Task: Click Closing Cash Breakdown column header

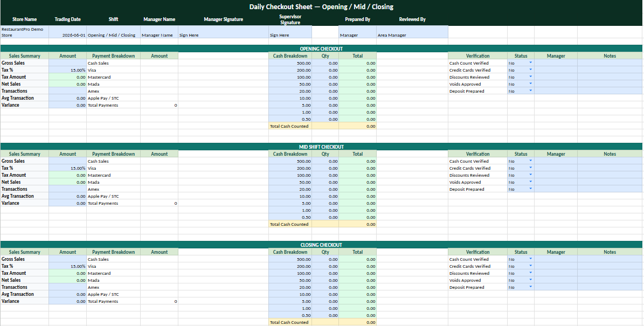Action: click(290, 252)
